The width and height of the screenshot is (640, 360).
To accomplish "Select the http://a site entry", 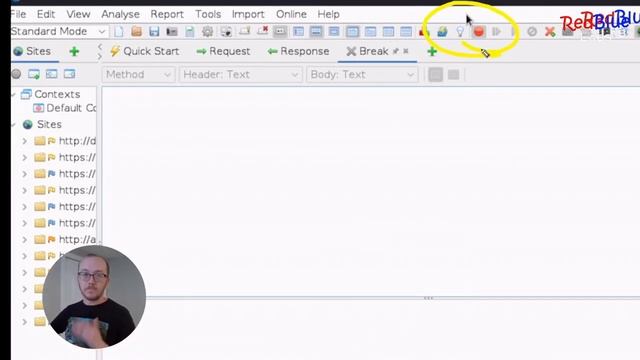I will coord(66,240).
